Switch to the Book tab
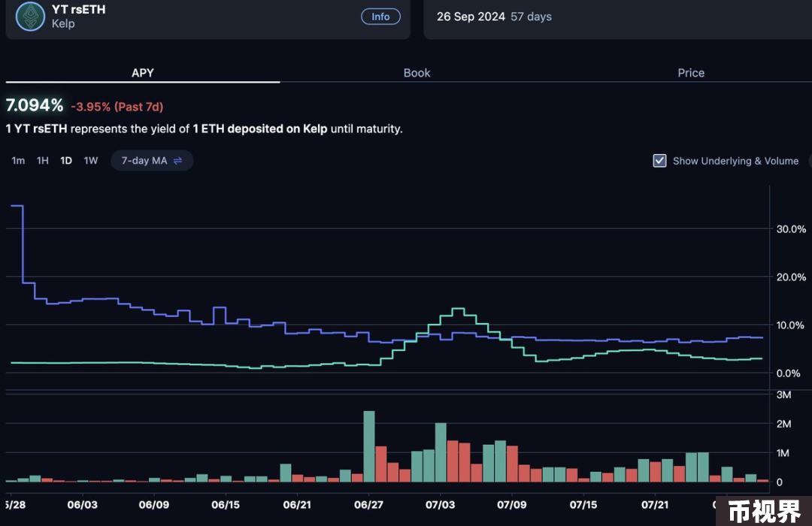Image resolution: width=812 pixels, height=526 pixels. [x=417, y=73]
